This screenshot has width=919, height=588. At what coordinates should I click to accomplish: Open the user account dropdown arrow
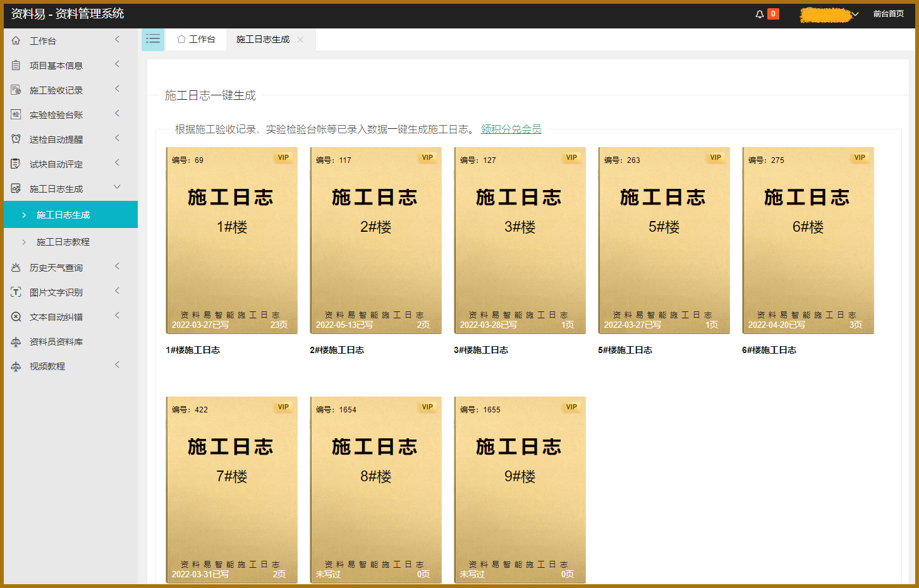pos(855,14)
